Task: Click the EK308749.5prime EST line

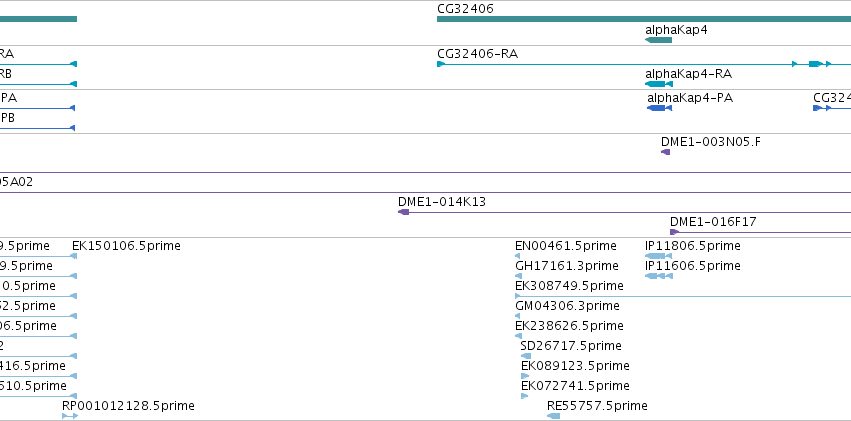Action: click(x=683, y=296)
